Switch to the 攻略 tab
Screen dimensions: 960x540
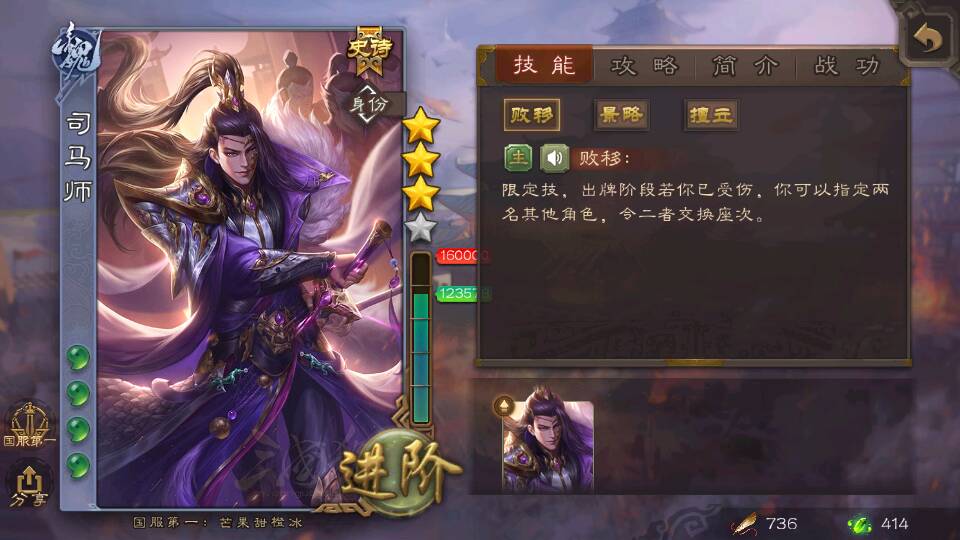click(644, 65)
